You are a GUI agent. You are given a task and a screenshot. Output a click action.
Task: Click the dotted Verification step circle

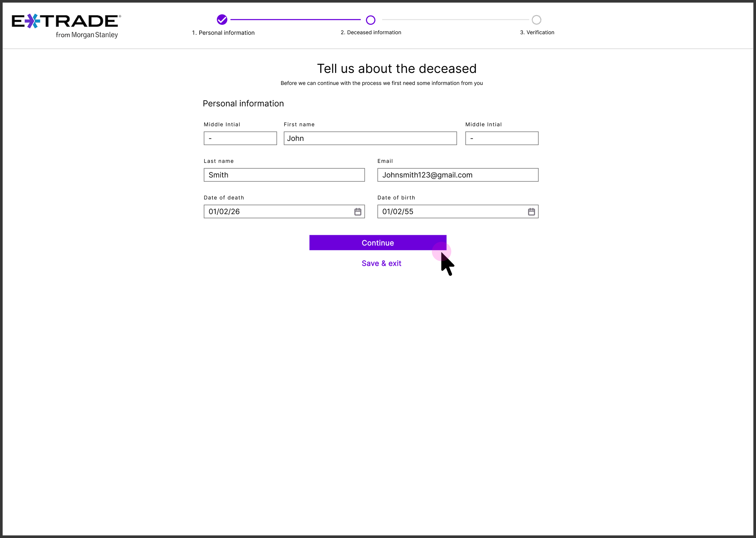(536, 20)
